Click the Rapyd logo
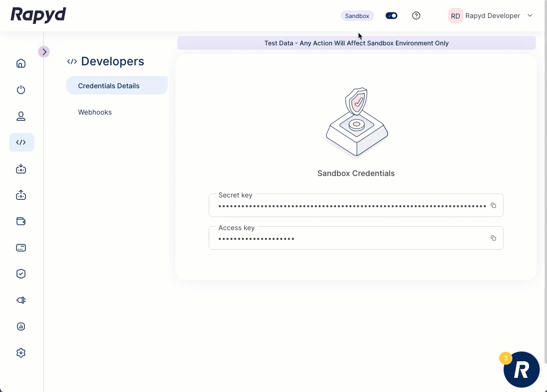 point(39,15)
